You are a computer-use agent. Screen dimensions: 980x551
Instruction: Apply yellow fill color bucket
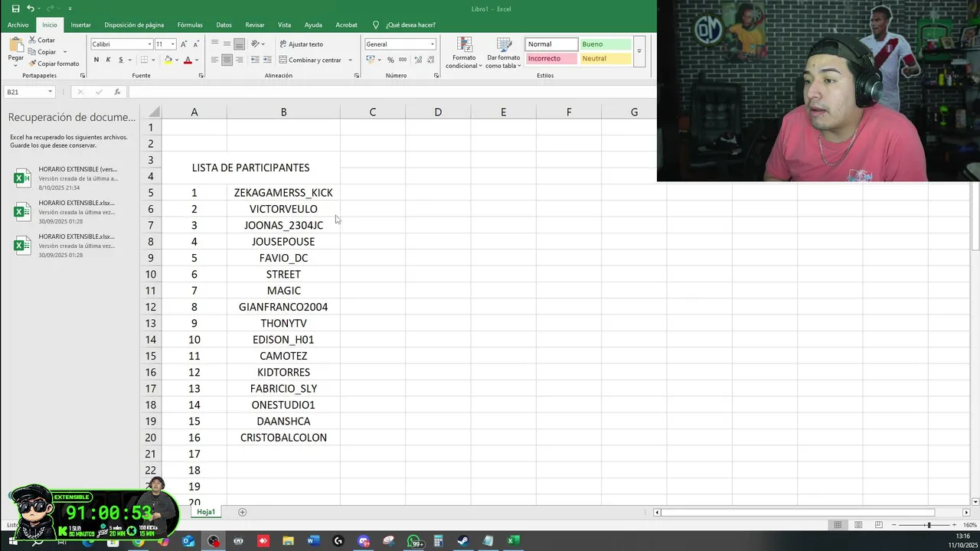click(168, 60)
